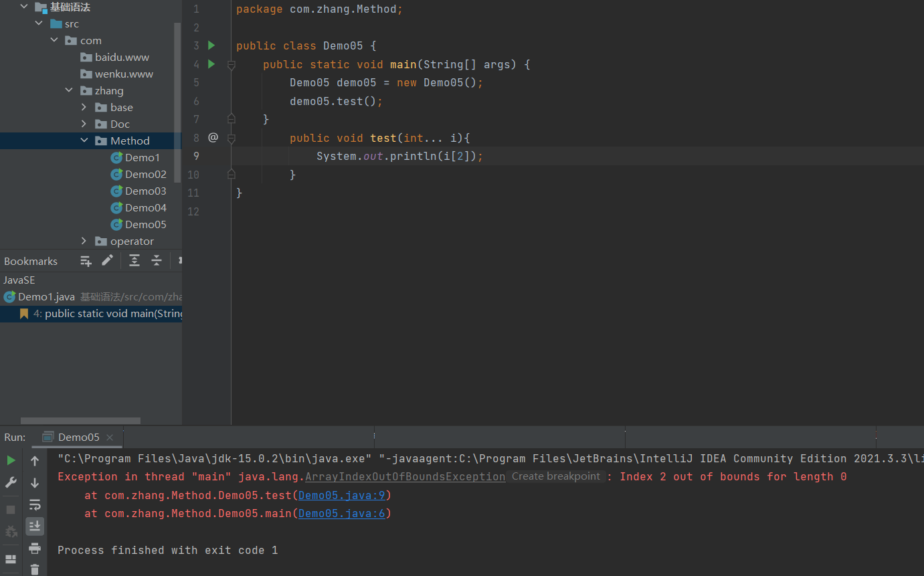Select Demo02 class in project tree
The height and width of the screenshot is (576, 924).
[146, 174]
